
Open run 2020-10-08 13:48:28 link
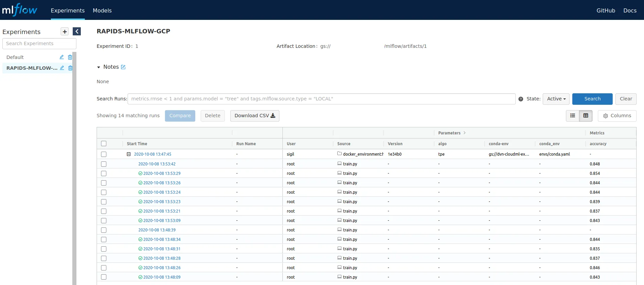162,258
